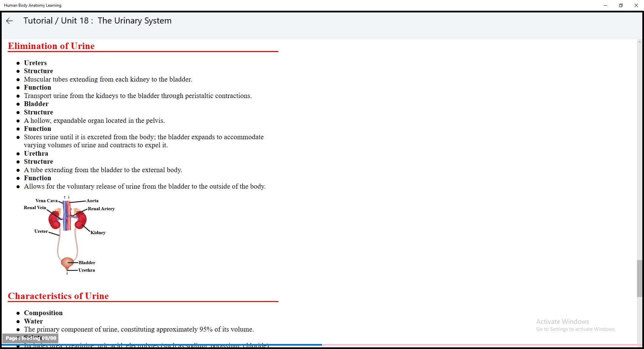Click the 'Transport urine from the kidneys' line
This screenshot has width=644, height=349.
point(138,96)
